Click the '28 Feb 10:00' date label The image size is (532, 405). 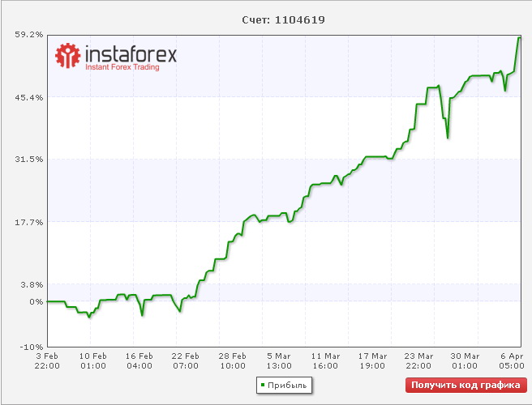[x=233, y=361]
